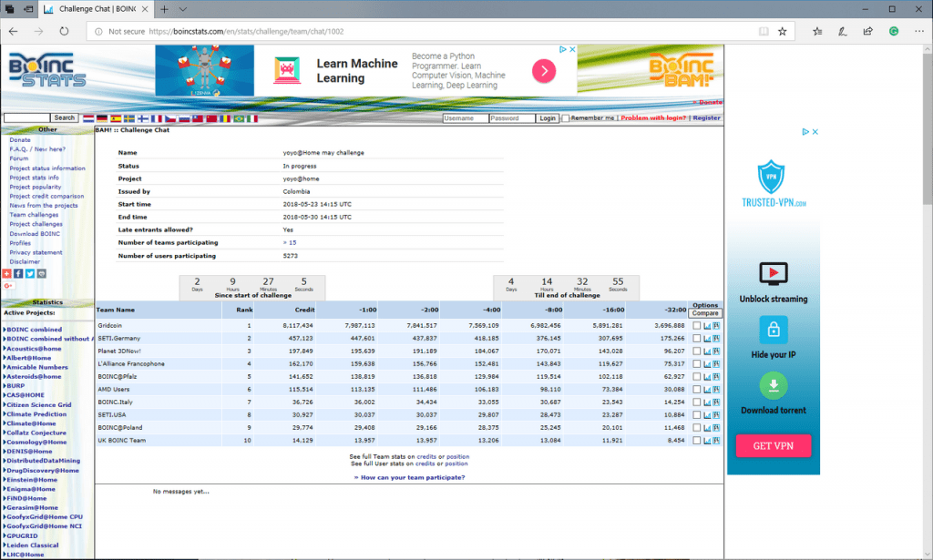
Task: Switch language with the German flag
Action: 102,118
